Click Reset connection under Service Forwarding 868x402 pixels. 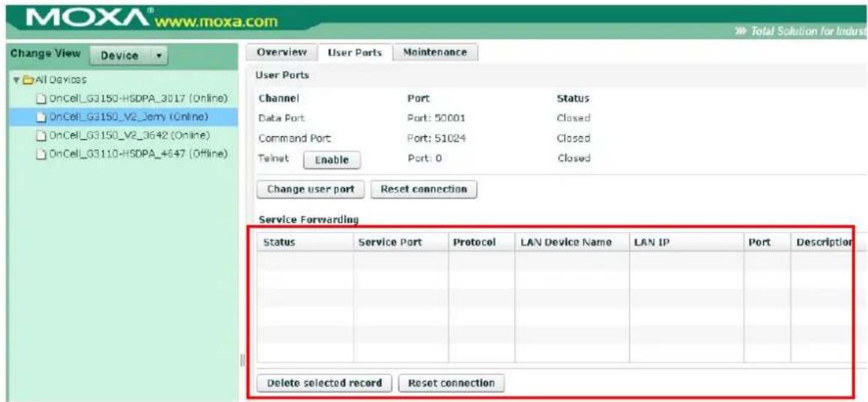tap(451, 383)
